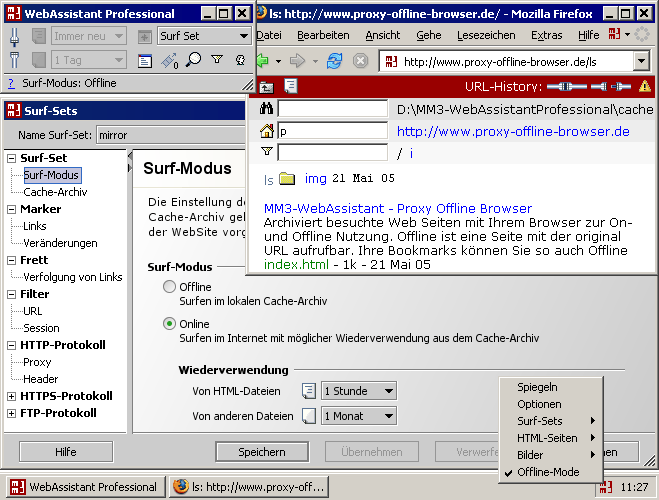Collapse the Surf-Set tree node
Image resolution: width=659 pixels, height=500 pixels.
coord(12,158)
